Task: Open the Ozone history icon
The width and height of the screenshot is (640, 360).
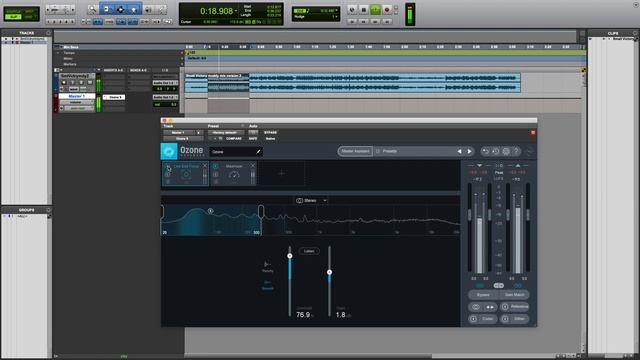Action: click(x=496, y=151)
